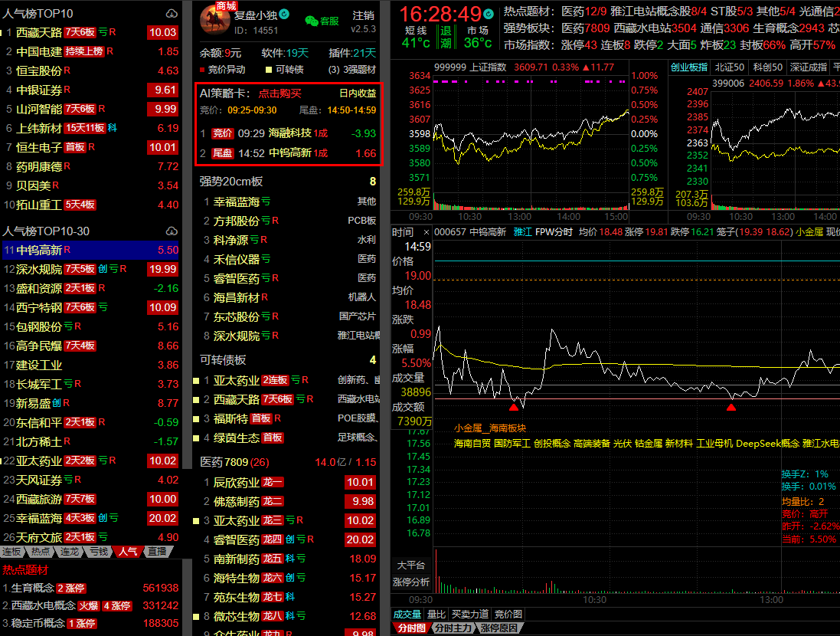Select 东芯股份 in 强势20cm板 list
Screen dimensions: 840x636
coord(289,316)
